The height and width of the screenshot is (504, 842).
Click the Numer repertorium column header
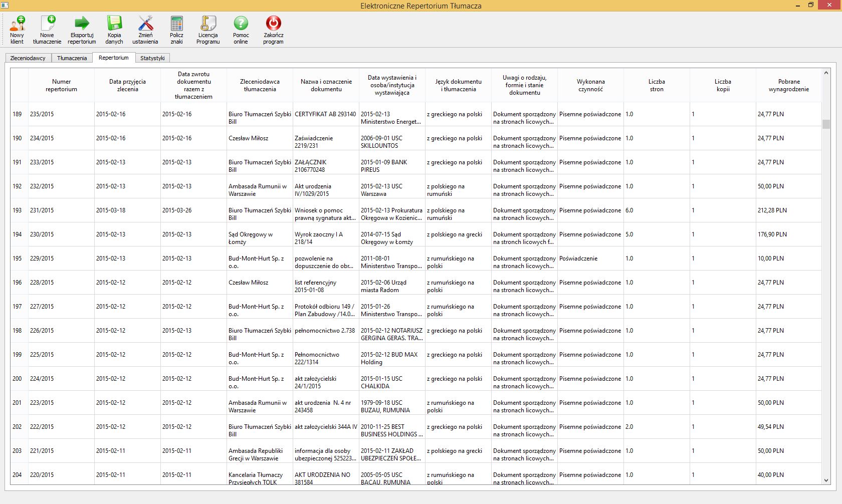point(61,85)
